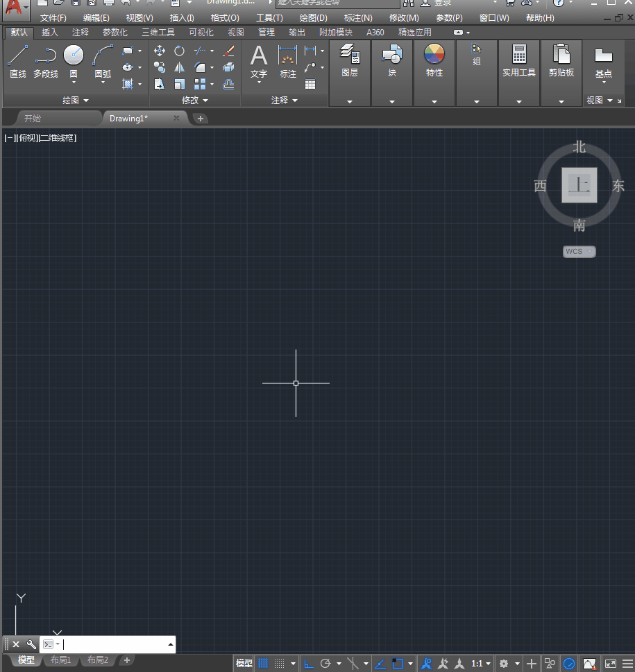
Task: Click the Offset tool icon
Action: (x=228, y=84)
